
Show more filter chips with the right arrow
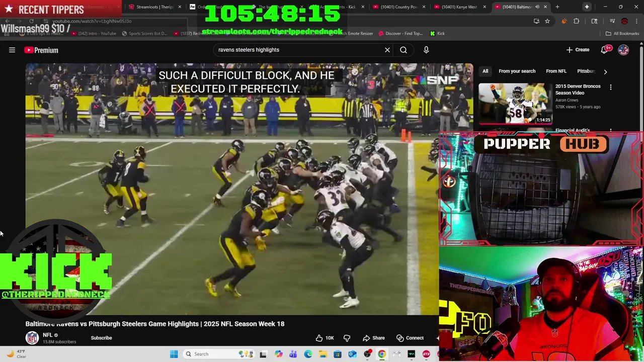(605, 71)
